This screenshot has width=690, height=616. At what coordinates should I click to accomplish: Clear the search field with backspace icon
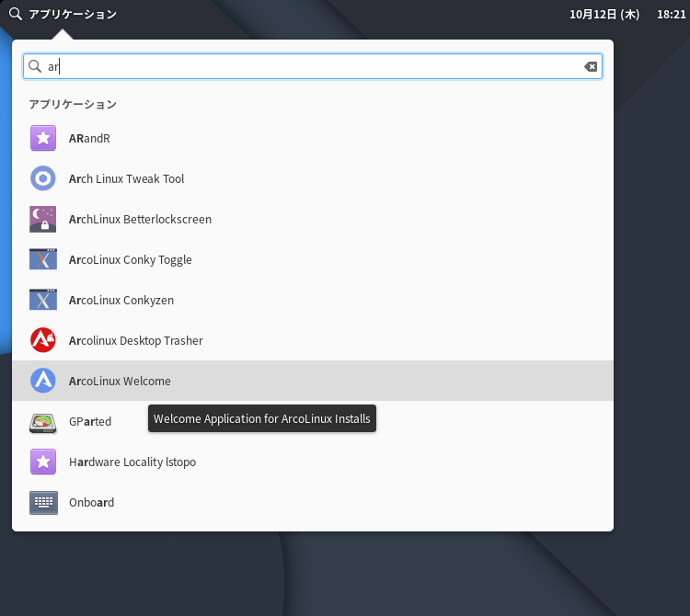click(x=591, y=66)
